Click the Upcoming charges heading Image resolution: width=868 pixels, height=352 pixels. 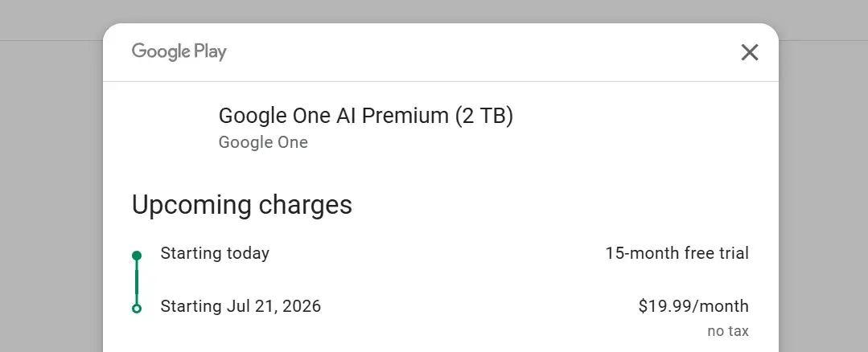[241, 205]
